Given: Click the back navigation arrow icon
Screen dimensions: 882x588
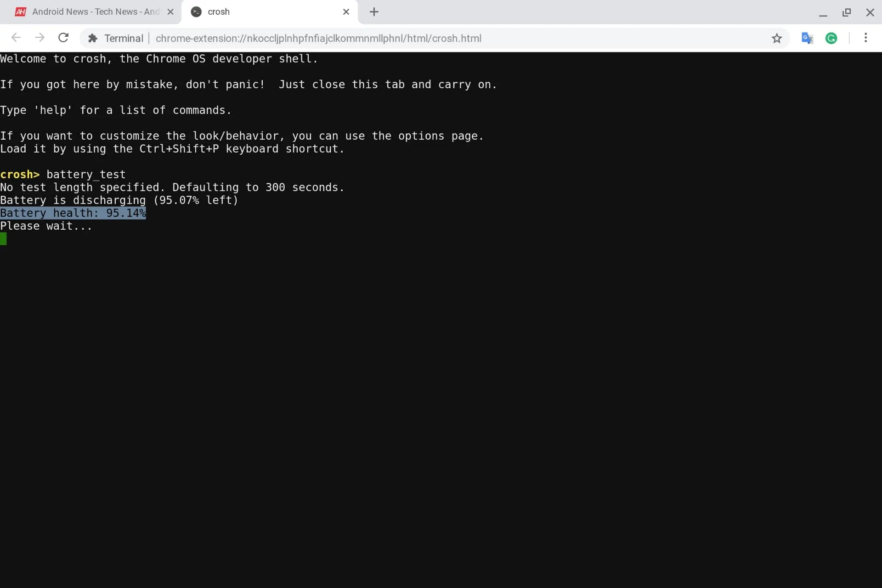Looking at the screenshot, I should click(x=17, y=38).
